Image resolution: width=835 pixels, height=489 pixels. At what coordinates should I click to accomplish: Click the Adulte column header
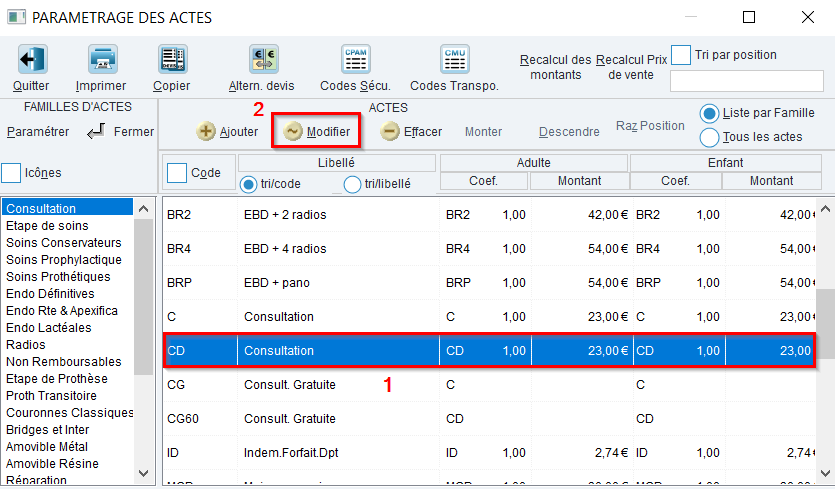point(534,162)
